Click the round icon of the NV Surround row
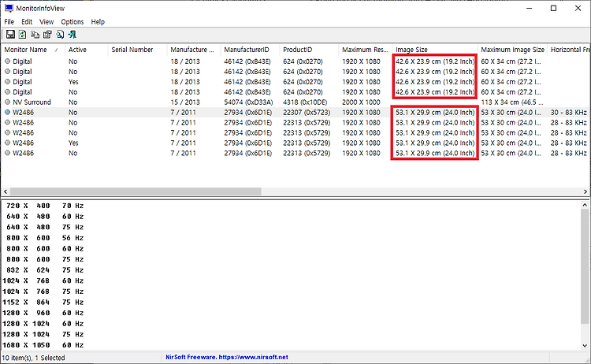The width and height of the screenshot is (591, 364). tap(8, 102)
